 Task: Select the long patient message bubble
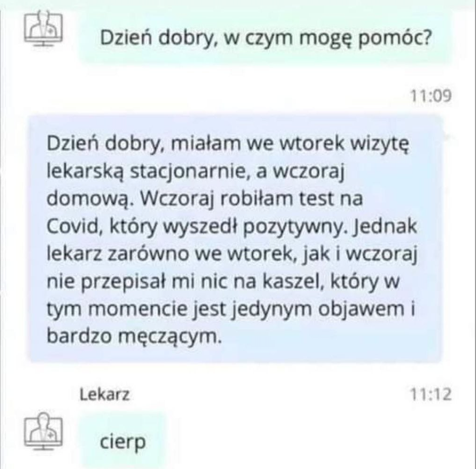(235, 239)
